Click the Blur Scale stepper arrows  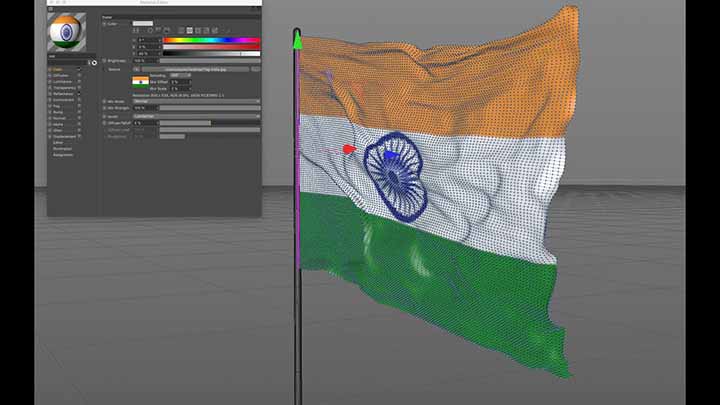pyautogui.click(x=190, y=89)
